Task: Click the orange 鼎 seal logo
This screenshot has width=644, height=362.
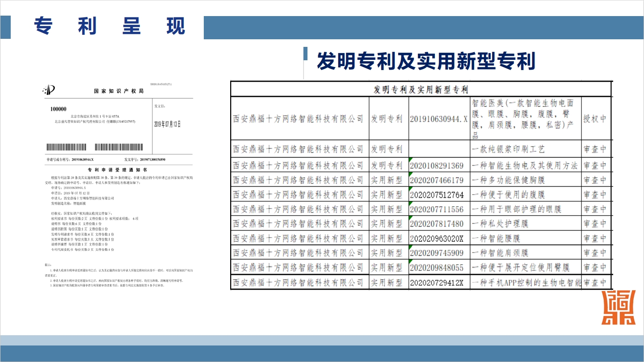Action: click(x=618, y=308)
